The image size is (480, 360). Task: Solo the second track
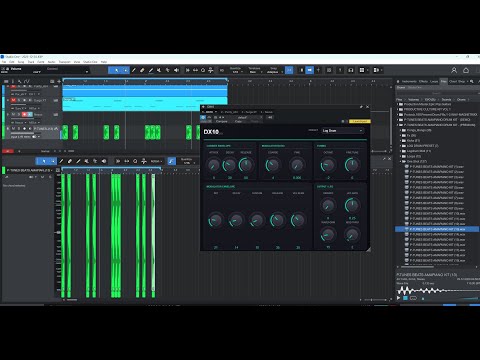coord(19,100)
